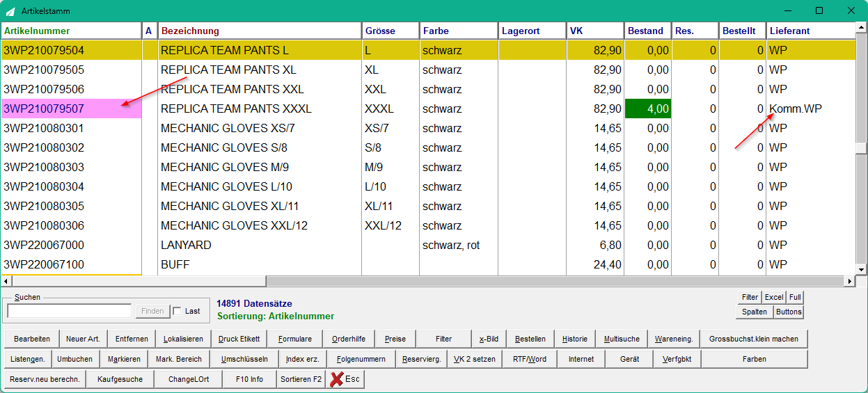Click the Finden button
Viewport: 868px width, 393px height.
tap(152, 311)
